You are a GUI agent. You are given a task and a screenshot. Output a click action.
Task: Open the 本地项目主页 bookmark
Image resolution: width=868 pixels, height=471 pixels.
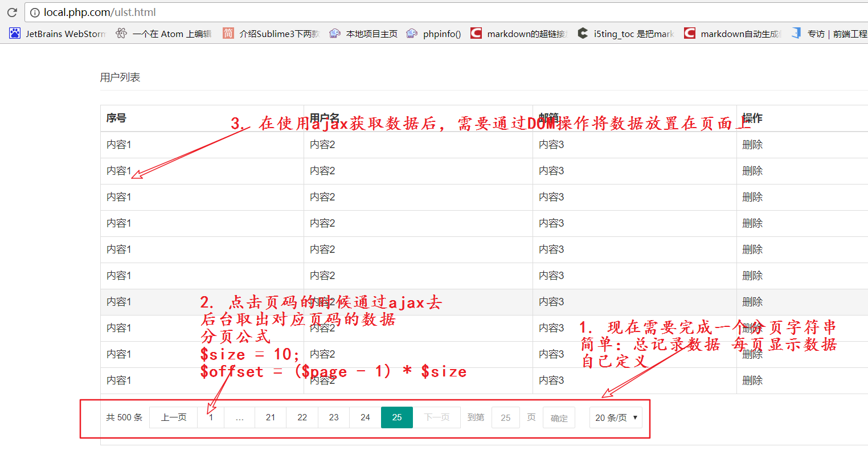(364, 34)
